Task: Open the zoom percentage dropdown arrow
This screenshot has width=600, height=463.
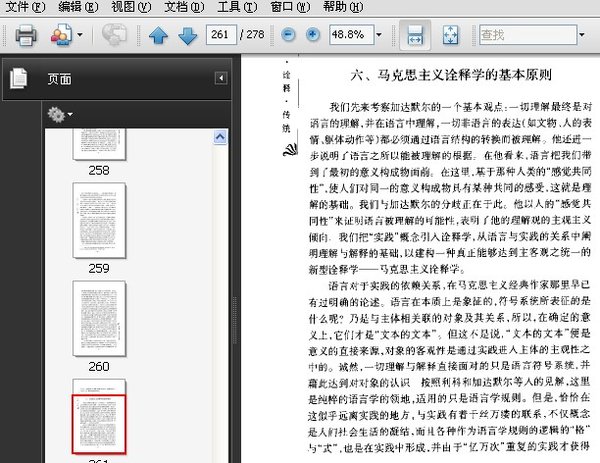Action: 379,35
